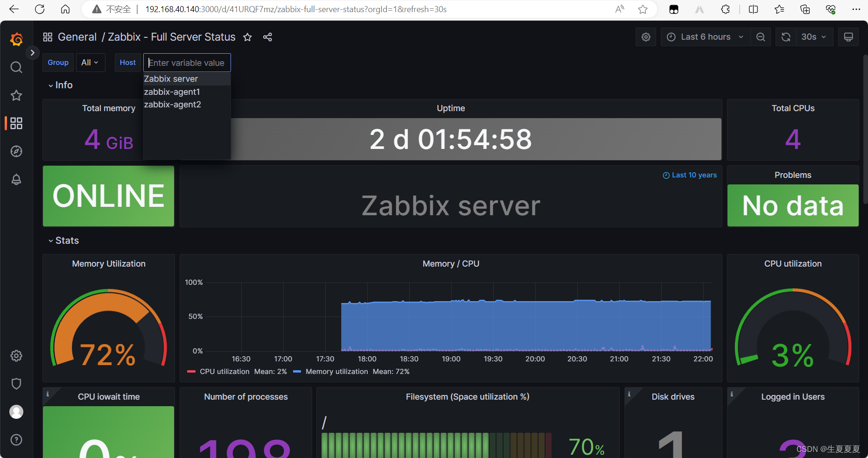Open the Filesystem (Space utilization %) panel title
Viewport: 868px width, 458px height.
[468, 397]
